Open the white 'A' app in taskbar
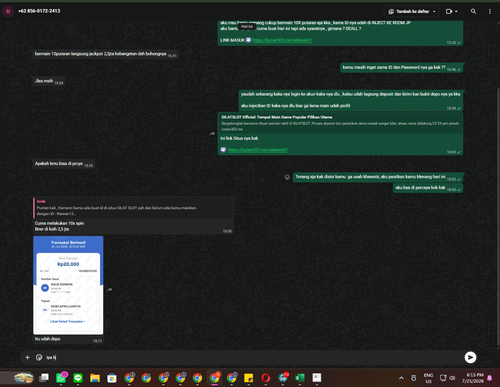This screenshot has height=387, width=500. click(x=317, y=378)
